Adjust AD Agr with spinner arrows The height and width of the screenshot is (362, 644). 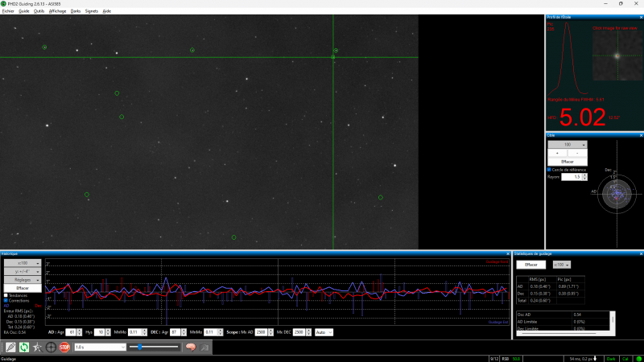(79, 332)
